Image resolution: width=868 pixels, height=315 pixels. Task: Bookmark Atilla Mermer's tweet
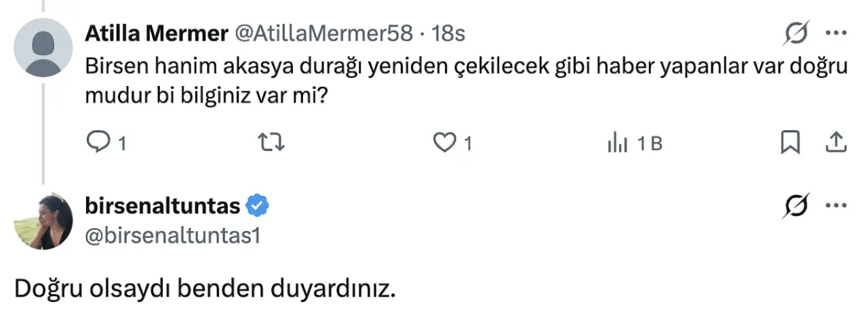791,142
